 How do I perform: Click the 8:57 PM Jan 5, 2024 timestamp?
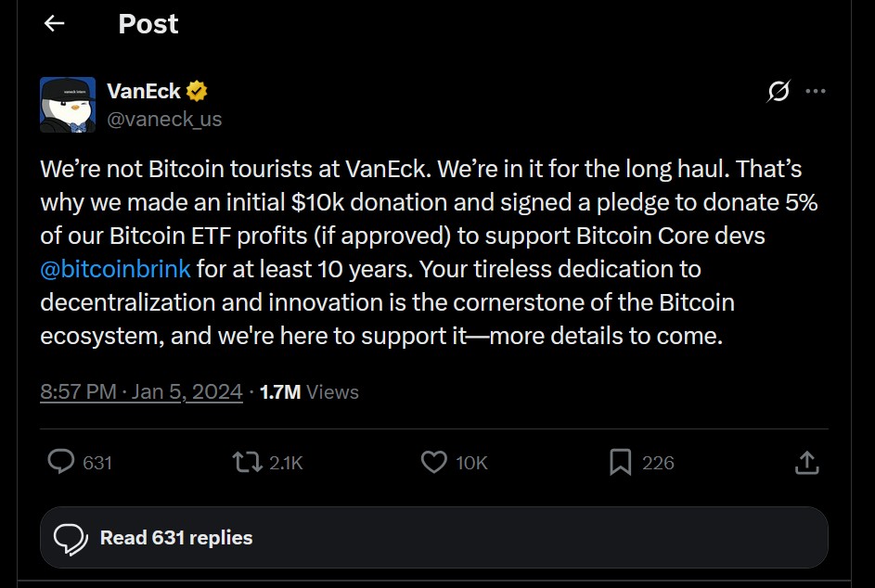coord(141,391)
